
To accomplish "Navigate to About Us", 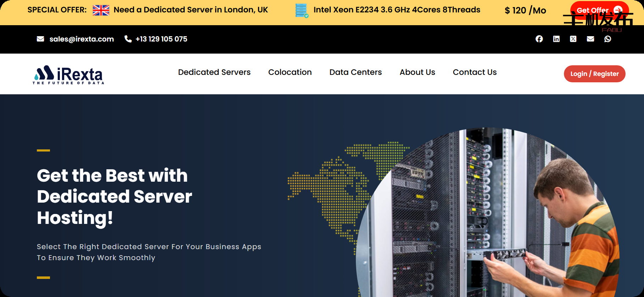I will click(417, 72).
